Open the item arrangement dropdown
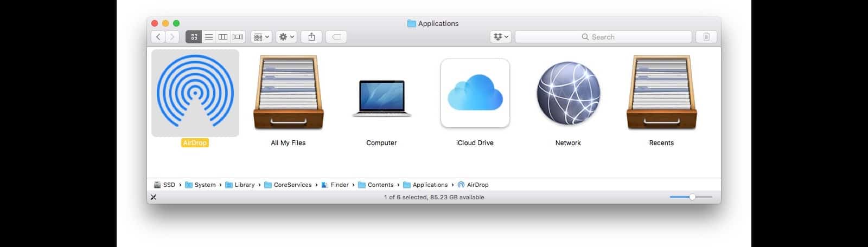The width and height of the screenshot is (868, 247). click(x=261, y=37)
